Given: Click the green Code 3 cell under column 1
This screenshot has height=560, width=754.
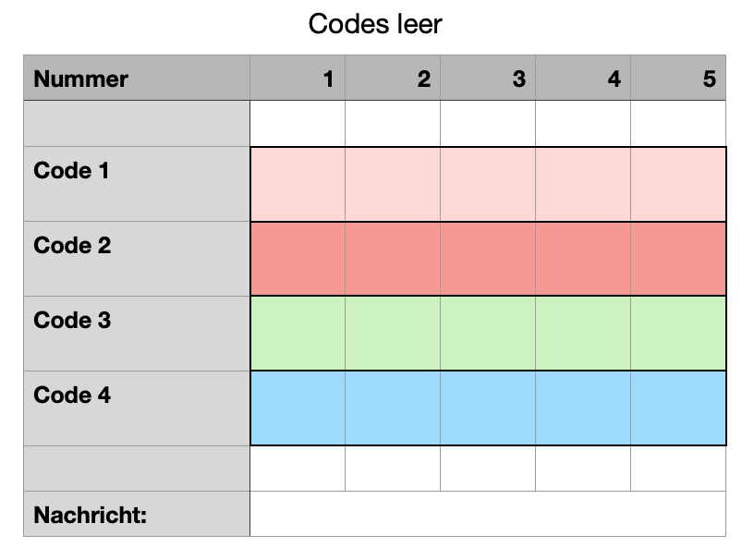Looking at the screenshot, I should click(298, 334).
